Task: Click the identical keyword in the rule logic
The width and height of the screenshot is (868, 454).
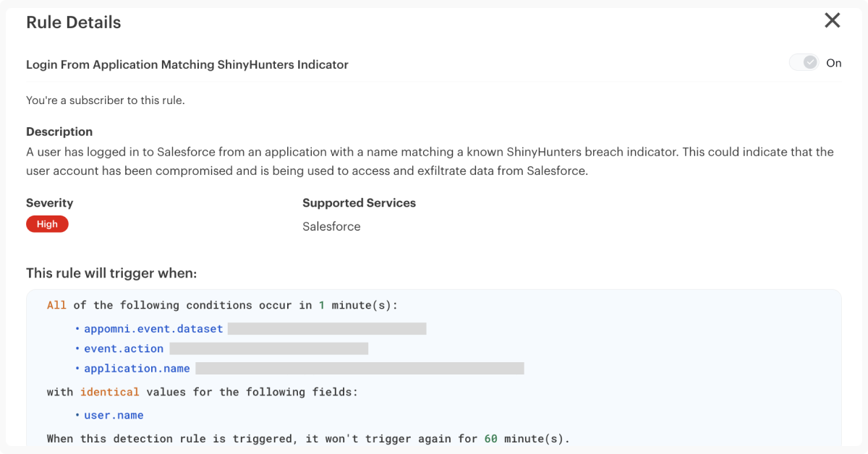Action: click(x=110, y=392)
